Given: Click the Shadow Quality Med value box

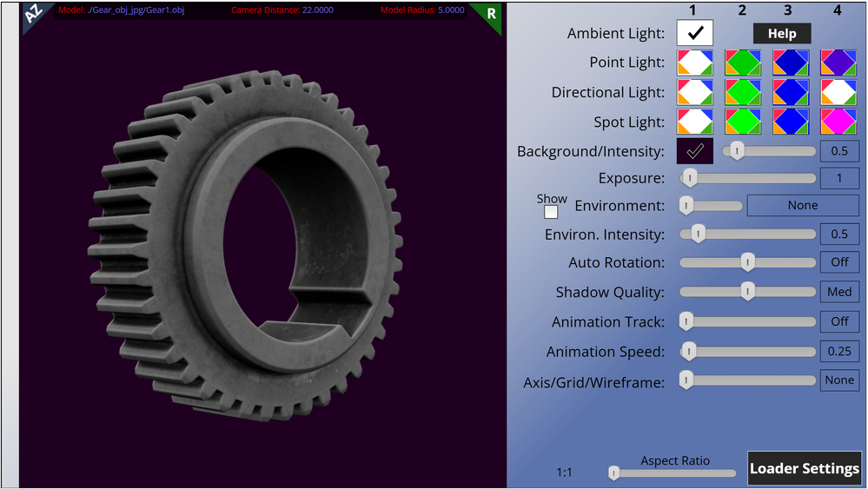Looking at the screenshot, I should coord(839,292).
